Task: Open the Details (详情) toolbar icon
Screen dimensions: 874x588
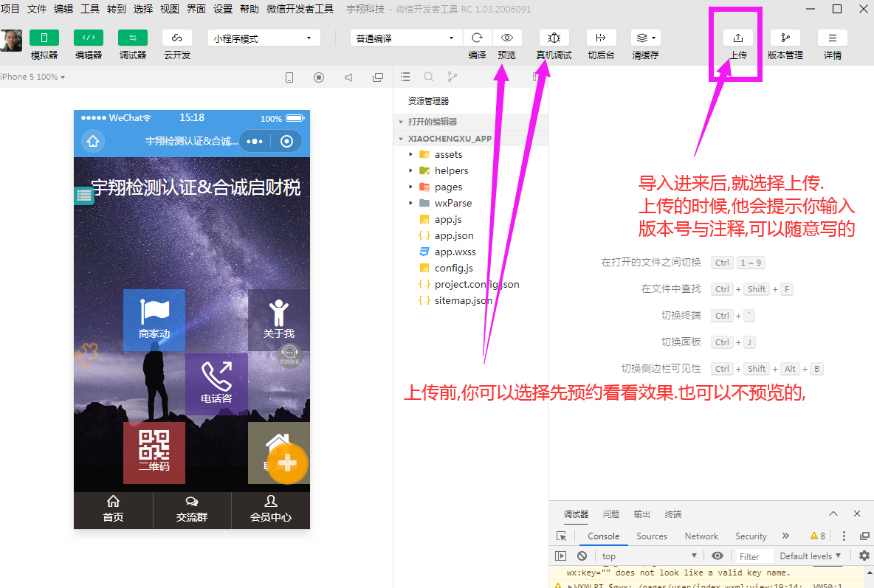Action: 832,38
